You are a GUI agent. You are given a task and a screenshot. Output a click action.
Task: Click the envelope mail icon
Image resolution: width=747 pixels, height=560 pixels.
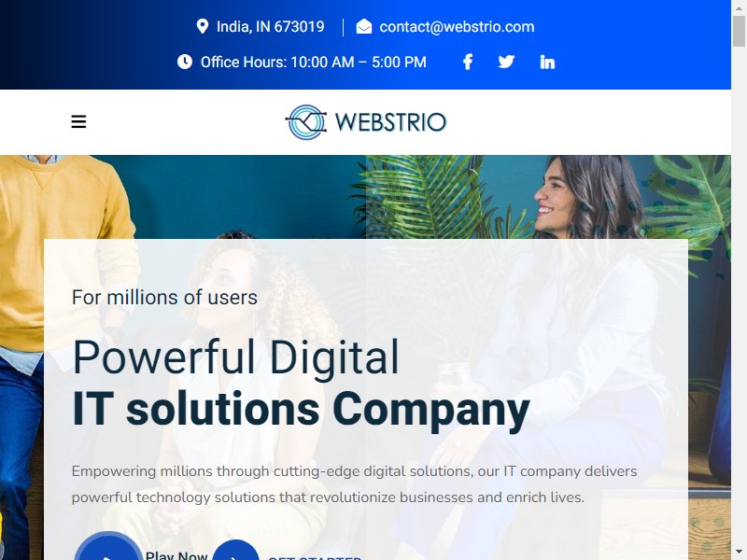[364, 27]
